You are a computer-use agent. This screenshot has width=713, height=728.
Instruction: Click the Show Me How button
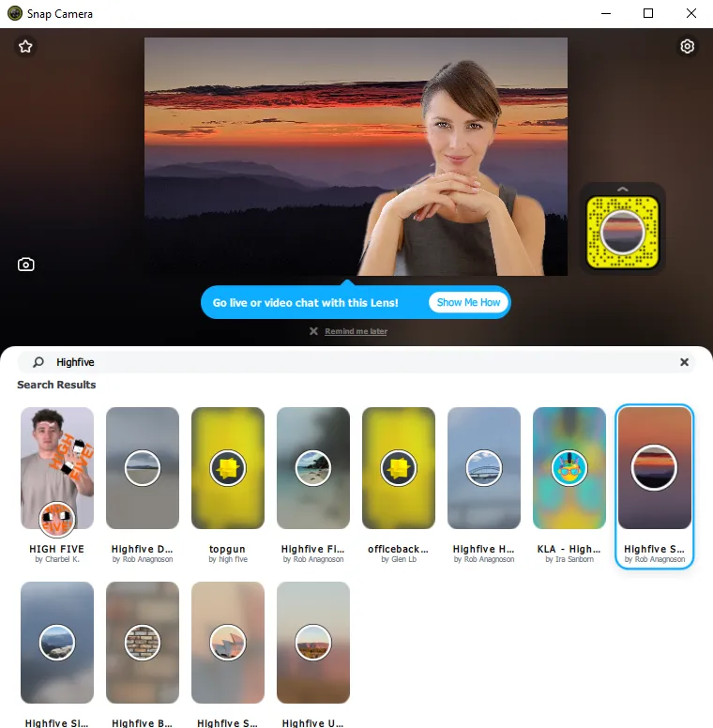468,302
